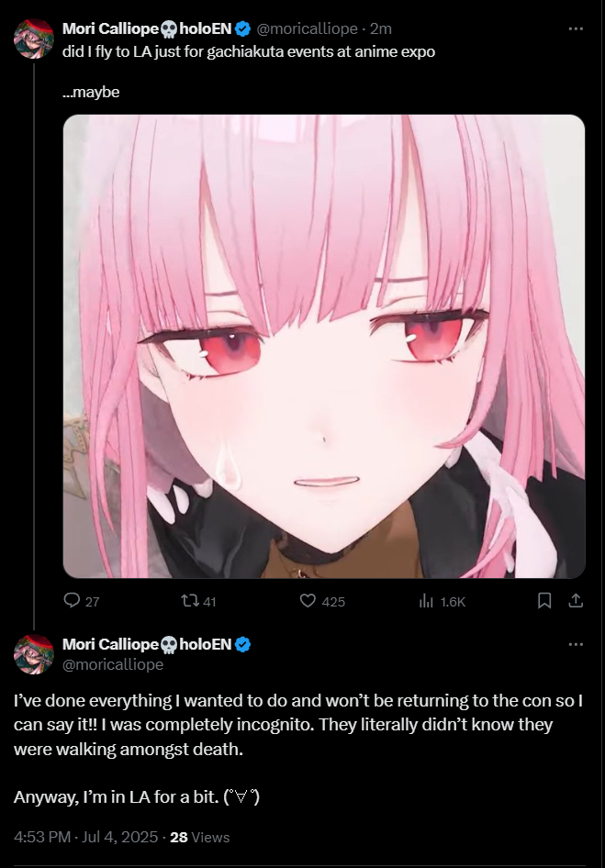Open the 4:53 PM · Jul 4, 2025 timestamp
Viewport: 605px width, 868px height.
pos(86,837)
